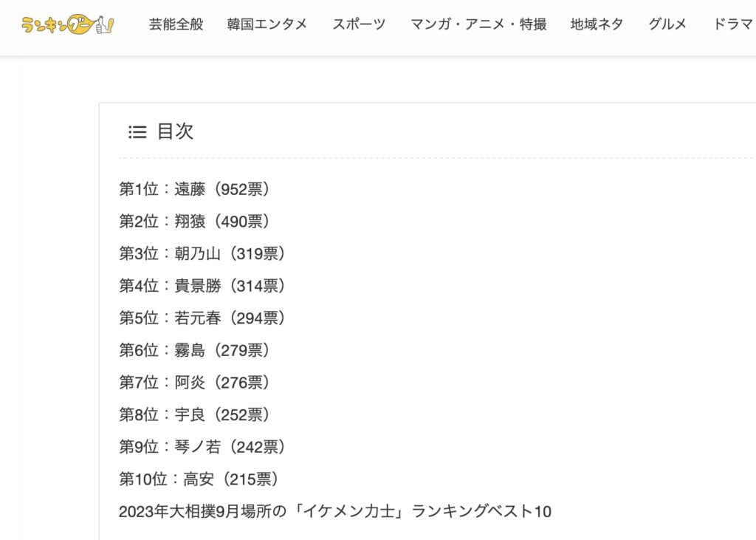This screenshot has height=540, width=756.
Task: Click the ランキングー site logo
Action: 67,24
